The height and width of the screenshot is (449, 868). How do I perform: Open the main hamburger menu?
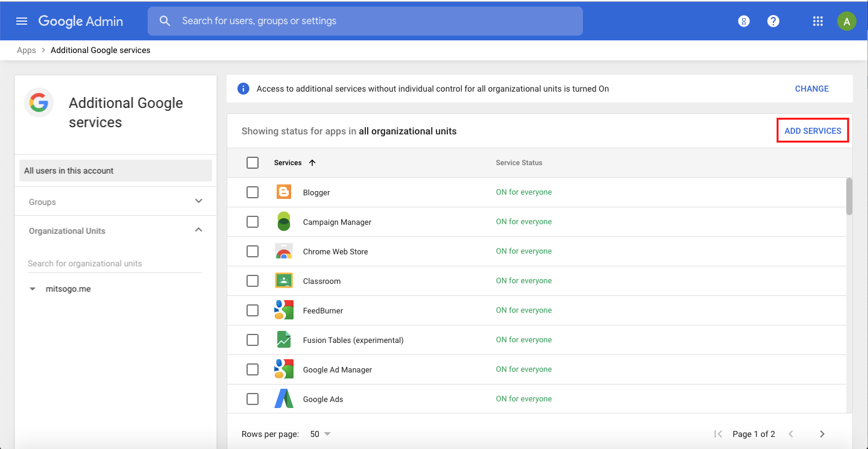click(22, 21)
